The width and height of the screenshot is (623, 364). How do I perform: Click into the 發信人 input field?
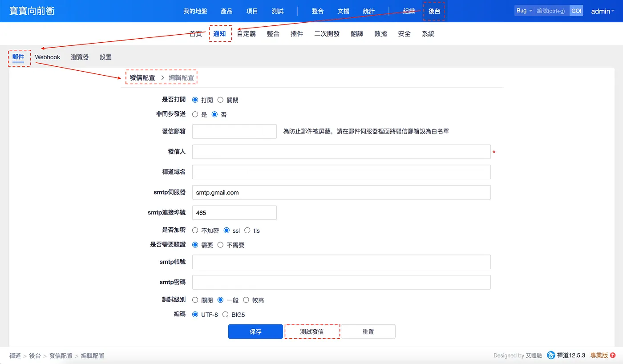tap(341, 152)
